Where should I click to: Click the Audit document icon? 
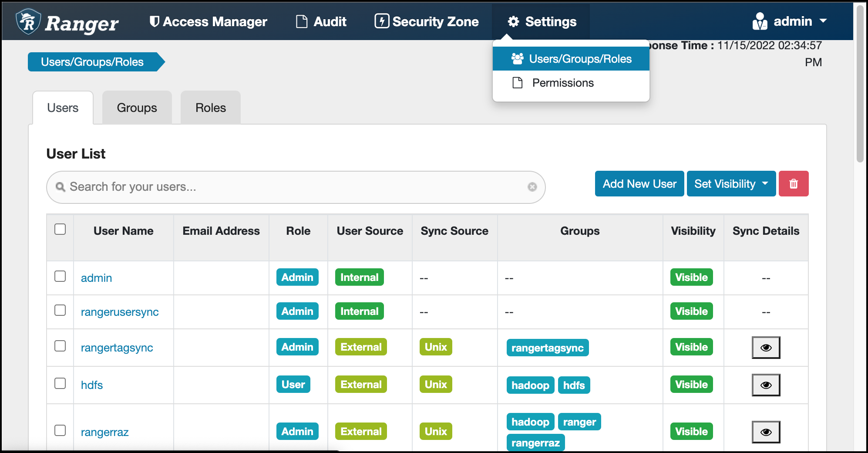click(x=301, y=21)
